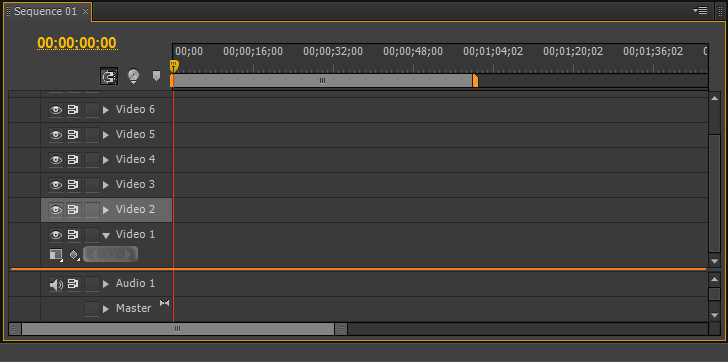Click the zoom scrollbar left end handle
The image size is (728, 362).
(14, 329)
